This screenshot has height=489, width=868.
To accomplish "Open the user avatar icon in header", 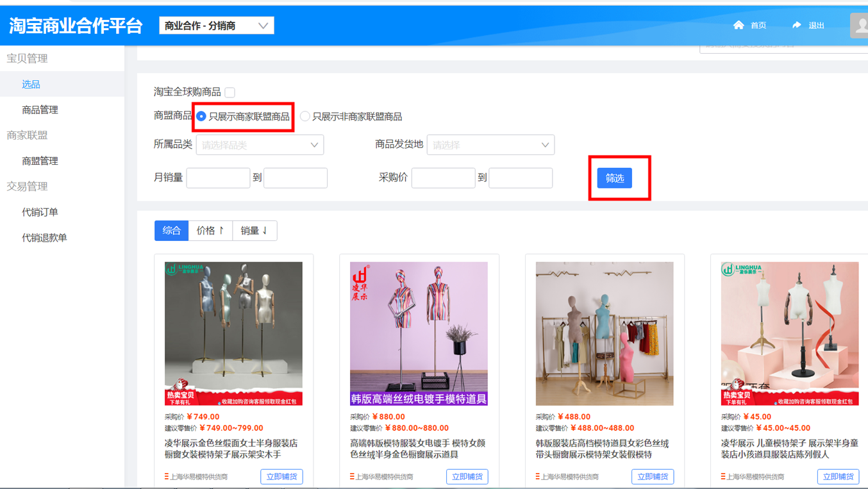I will point(859,26).
